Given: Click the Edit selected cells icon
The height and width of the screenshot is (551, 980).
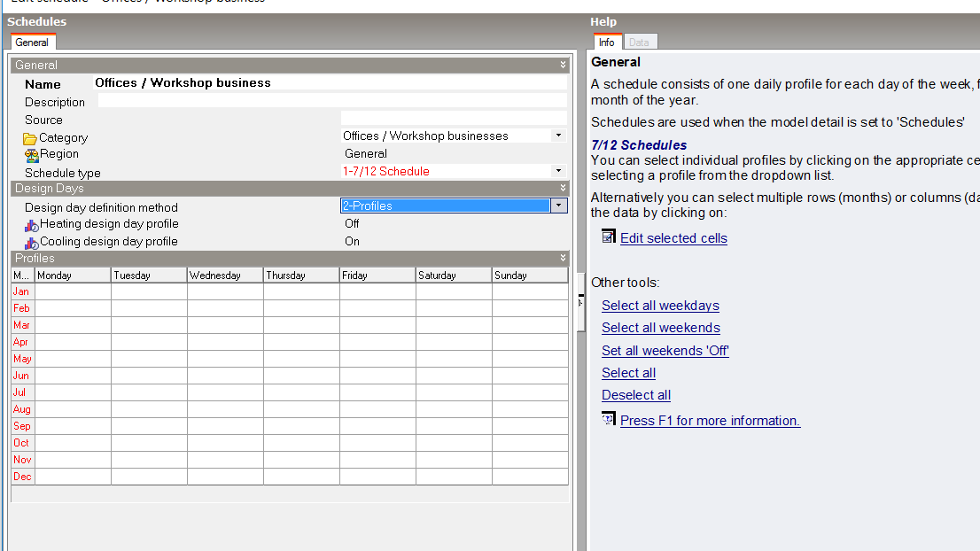Looking at the screenshot, I should (608, 237).
